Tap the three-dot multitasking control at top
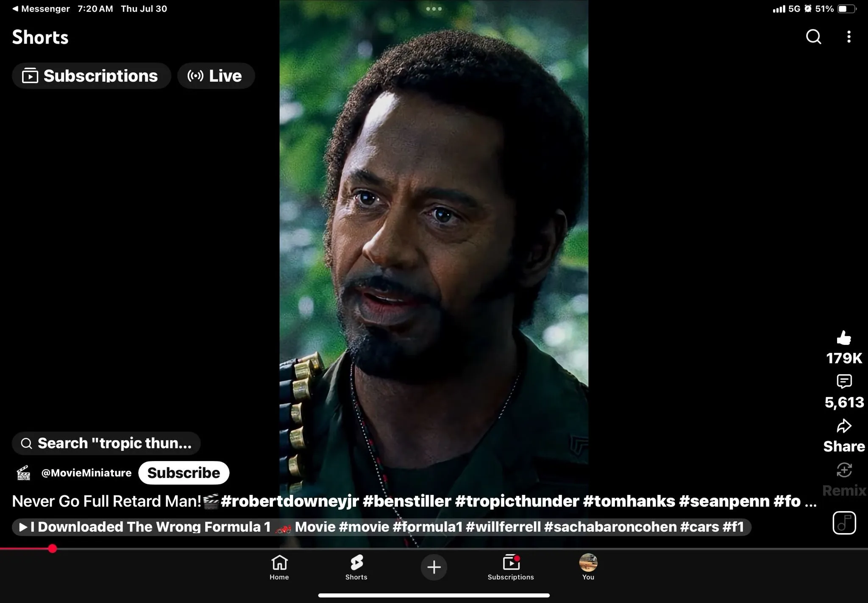 (434, 8)
